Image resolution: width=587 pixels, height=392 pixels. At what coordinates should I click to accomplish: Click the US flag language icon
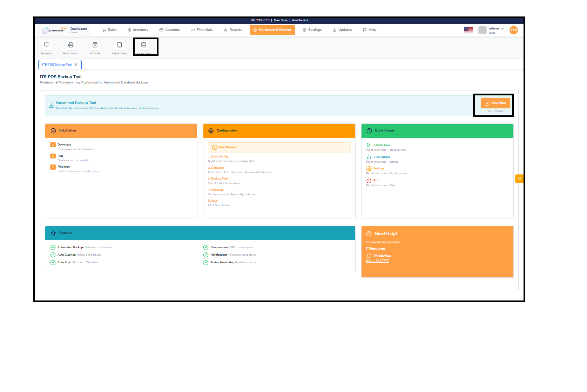(468, 30)
